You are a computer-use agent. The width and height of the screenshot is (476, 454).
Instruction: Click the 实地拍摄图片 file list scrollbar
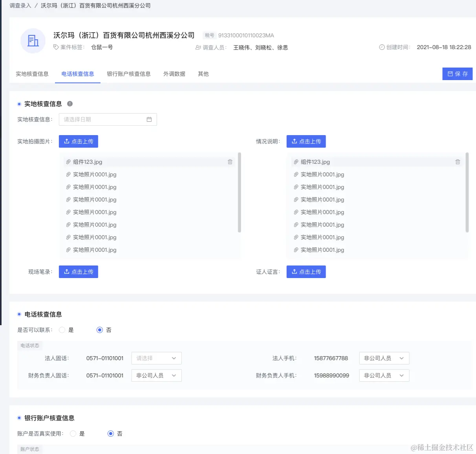(x=240, y=192)
